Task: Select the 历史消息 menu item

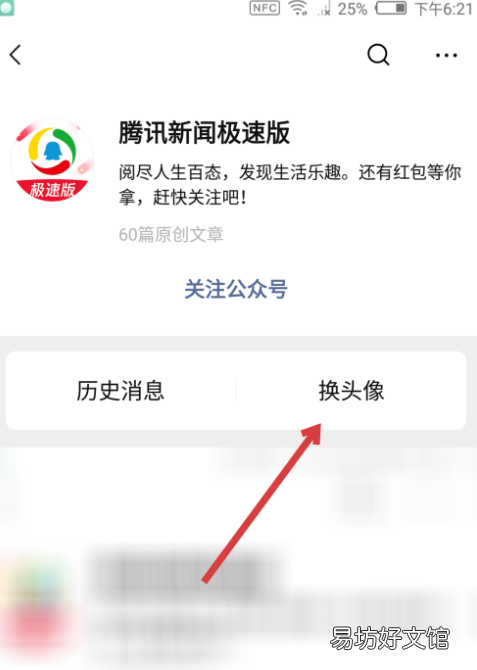Action: tap(121, 391)
